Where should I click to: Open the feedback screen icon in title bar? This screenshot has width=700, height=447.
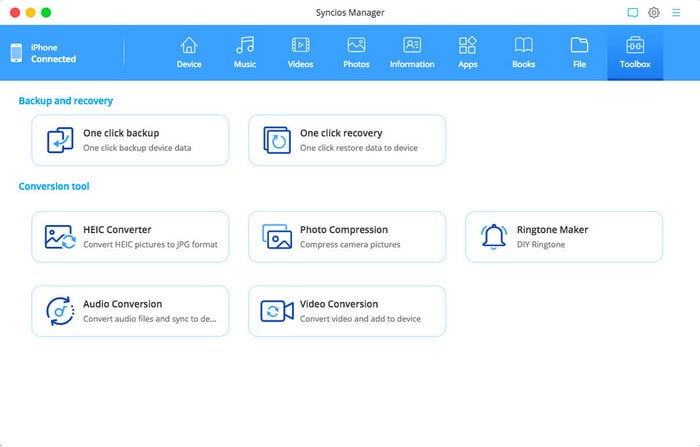tap(633, 13)
